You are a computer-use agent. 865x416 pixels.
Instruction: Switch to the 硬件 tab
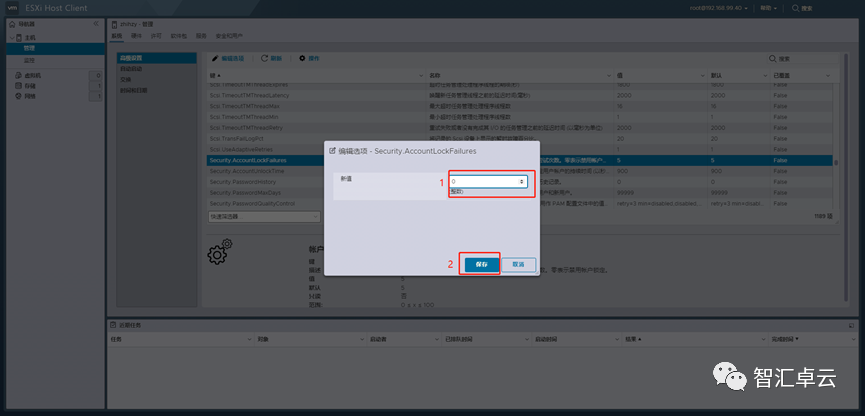click(136, 36)
